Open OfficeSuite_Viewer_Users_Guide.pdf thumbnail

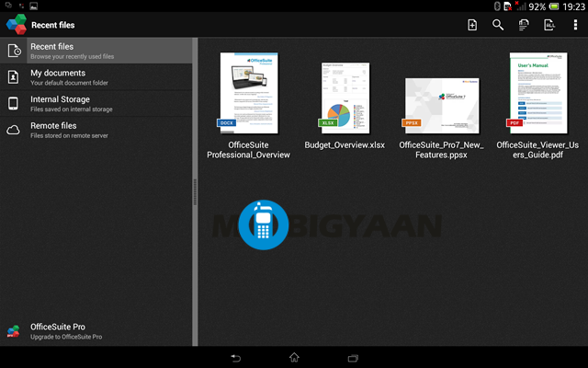click(538, 93)
